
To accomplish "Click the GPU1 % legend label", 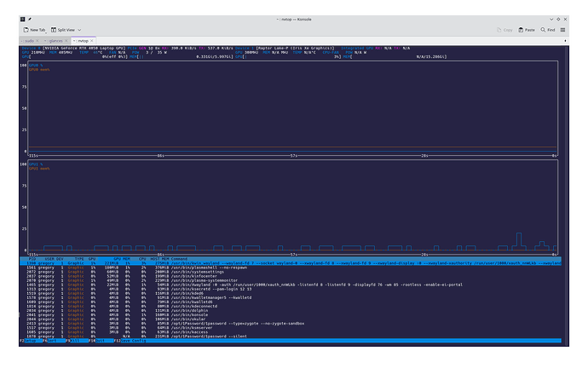I will [x=36, y=164].
